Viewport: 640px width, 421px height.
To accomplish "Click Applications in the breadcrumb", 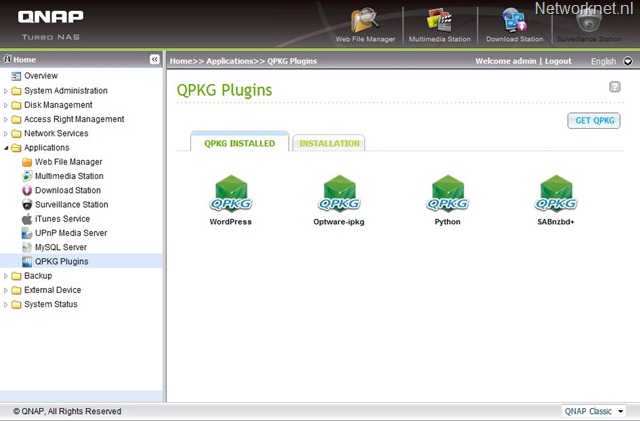I will pyautogui.click(x=230, y=61).
